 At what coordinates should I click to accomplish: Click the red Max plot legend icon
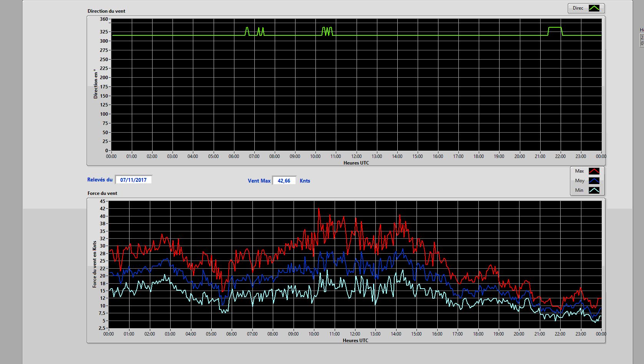(594, 171)
